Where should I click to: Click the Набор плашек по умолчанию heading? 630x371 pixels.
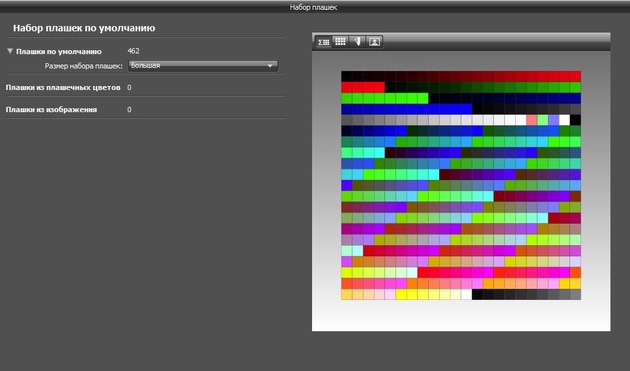[x=84, y=28]
